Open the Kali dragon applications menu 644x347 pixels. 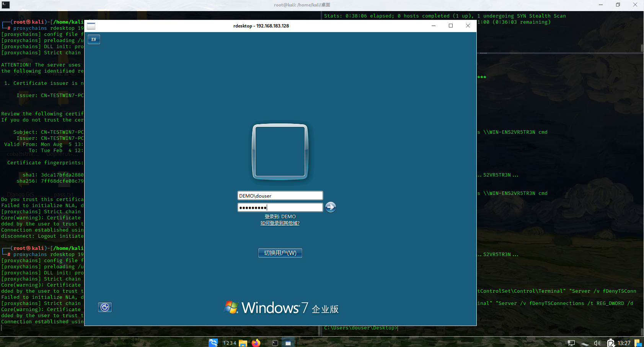point(213,343)
